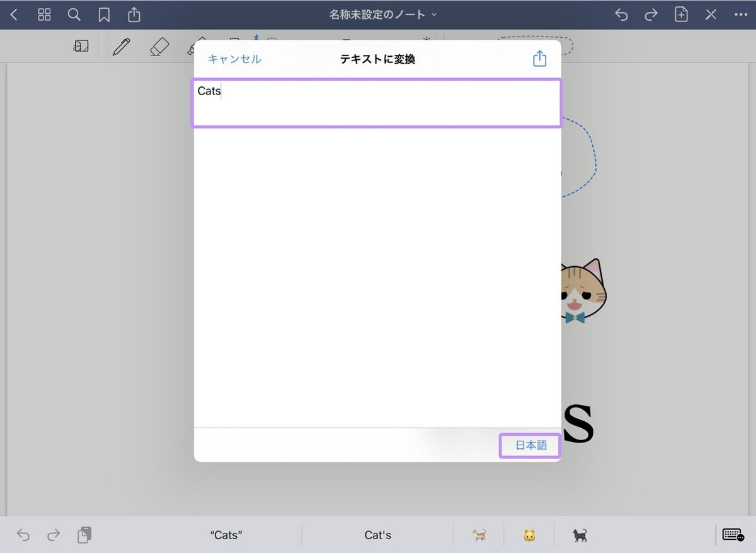Open the share sheet from the dialog
Image resolution: width=756 pixels, height=553 pixels.
click(539, 58)
